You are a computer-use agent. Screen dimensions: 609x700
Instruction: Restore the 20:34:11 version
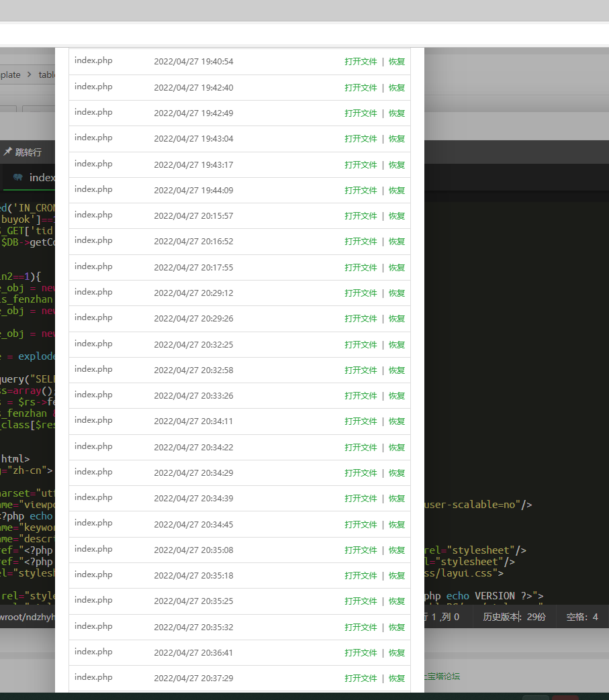click(x=396, y=421)
